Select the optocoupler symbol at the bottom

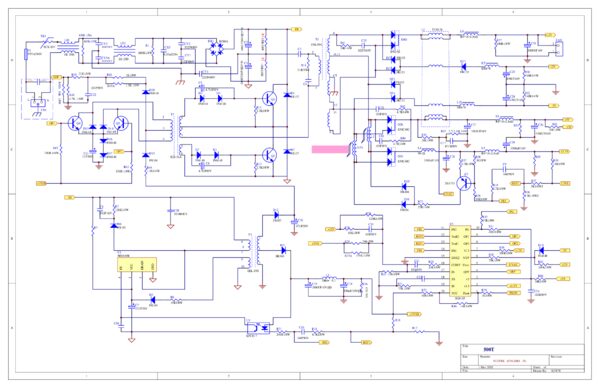pyautogui.click(x=259, y=328)
